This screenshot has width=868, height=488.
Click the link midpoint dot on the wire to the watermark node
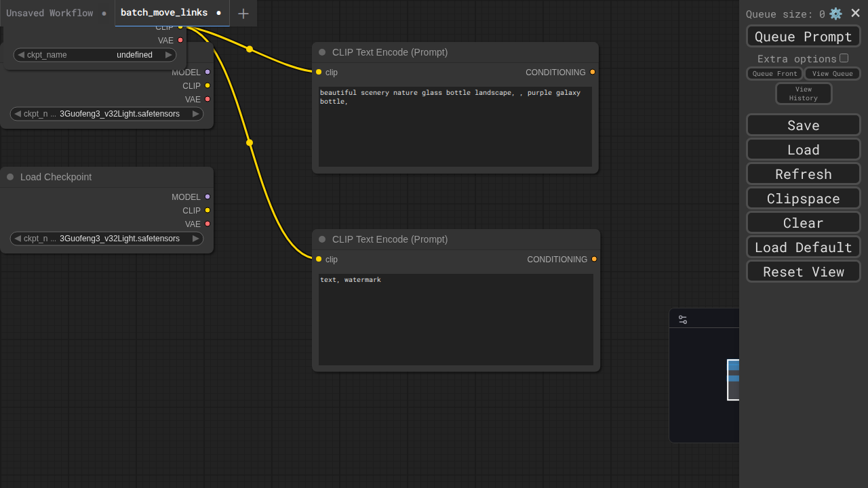pos(250,142)
